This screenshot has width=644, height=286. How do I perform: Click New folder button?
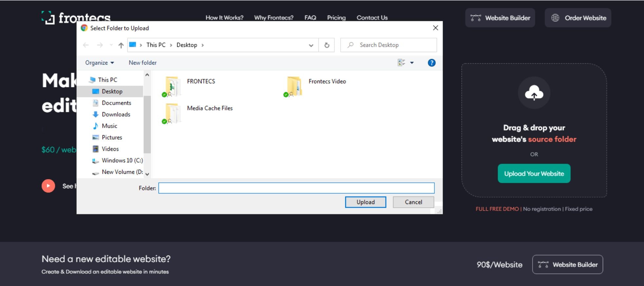(x=142, y=63)
